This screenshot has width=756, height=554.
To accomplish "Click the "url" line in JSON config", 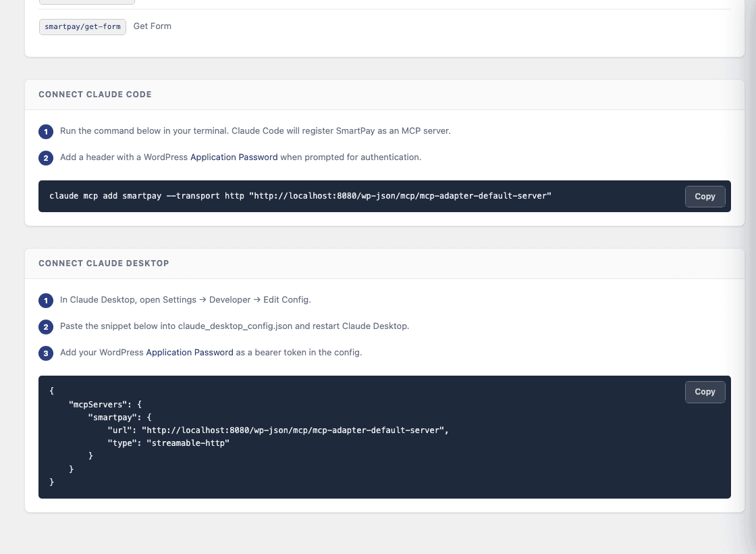I will (277, 430).
